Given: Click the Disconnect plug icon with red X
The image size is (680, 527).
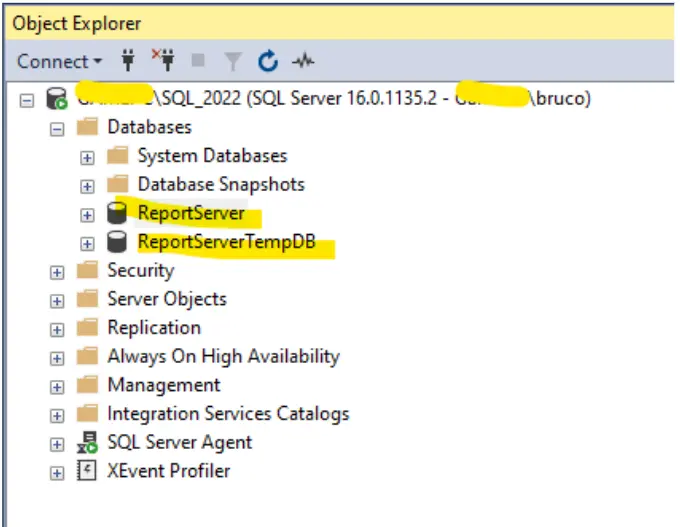Looking at the screenshot, I should click(163, 60).
